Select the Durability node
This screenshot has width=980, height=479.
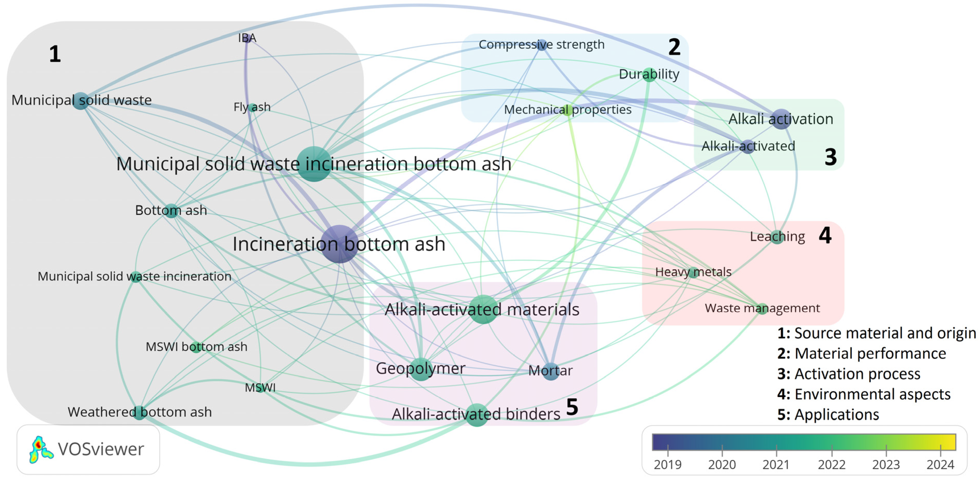point(649,74)
